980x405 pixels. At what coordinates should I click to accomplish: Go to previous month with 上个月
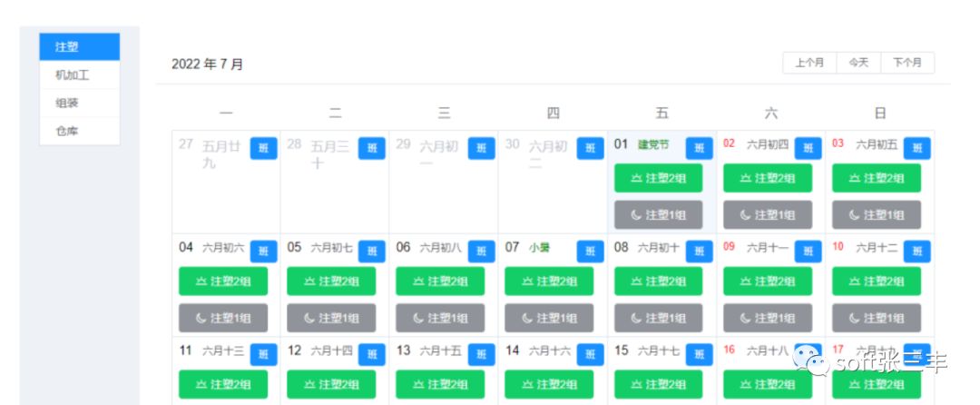point(809,63)
